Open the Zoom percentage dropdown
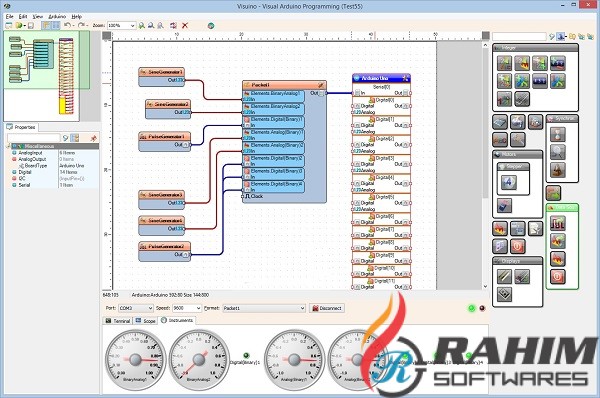600x398 pixels. tap(132, 26)
